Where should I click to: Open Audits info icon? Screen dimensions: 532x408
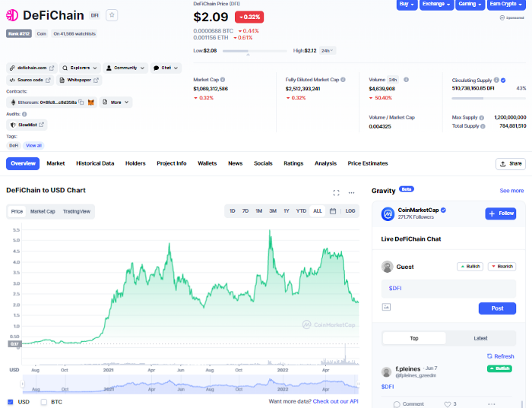coord(24,114)
